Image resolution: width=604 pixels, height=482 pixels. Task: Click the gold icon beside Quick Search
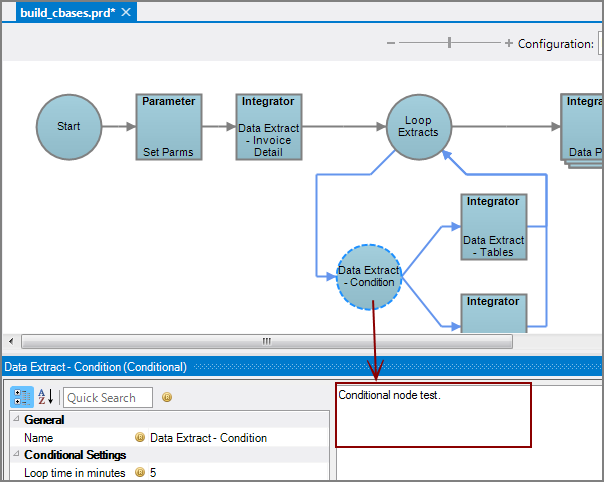pos(167,397)
